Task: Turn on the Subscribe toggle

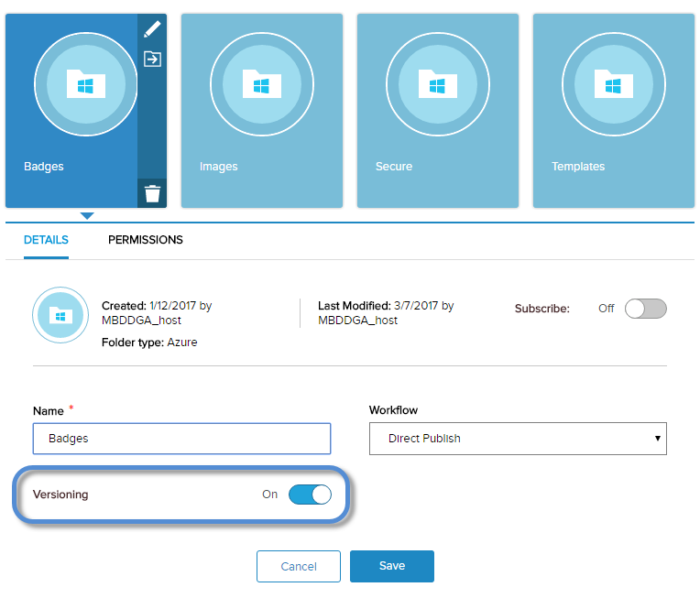Action: point(646,309)
